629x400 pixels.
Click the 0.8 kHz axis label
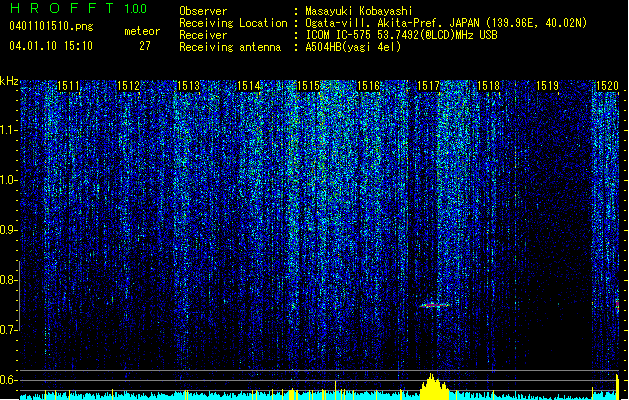click(9, 280)
